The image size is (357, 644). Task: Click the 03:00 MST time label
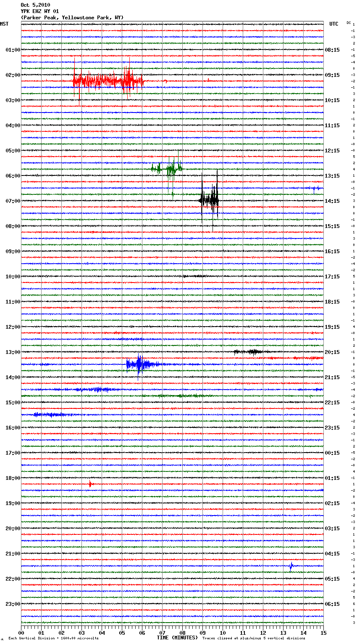[13, 100]
